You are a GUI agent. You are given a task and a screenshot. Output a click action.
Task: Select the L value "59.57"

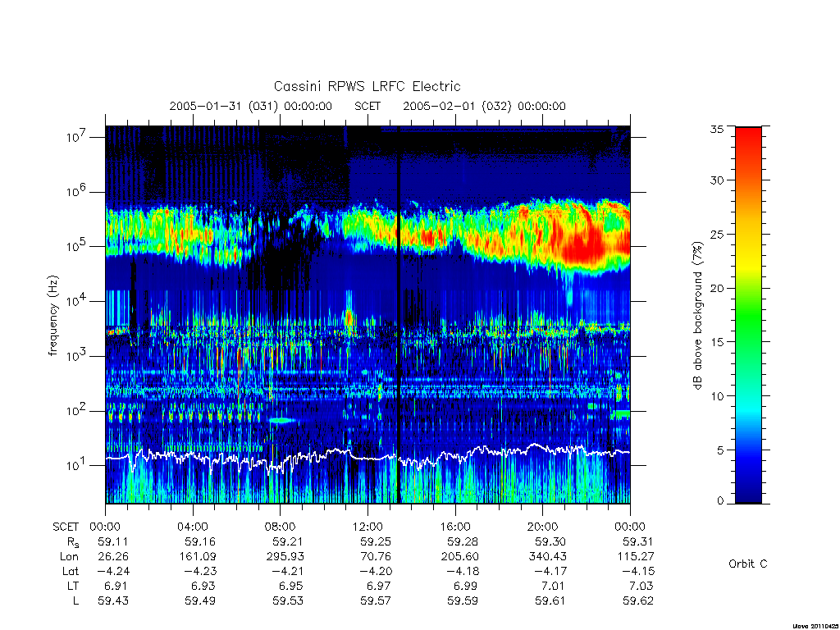tap(376, 601)
